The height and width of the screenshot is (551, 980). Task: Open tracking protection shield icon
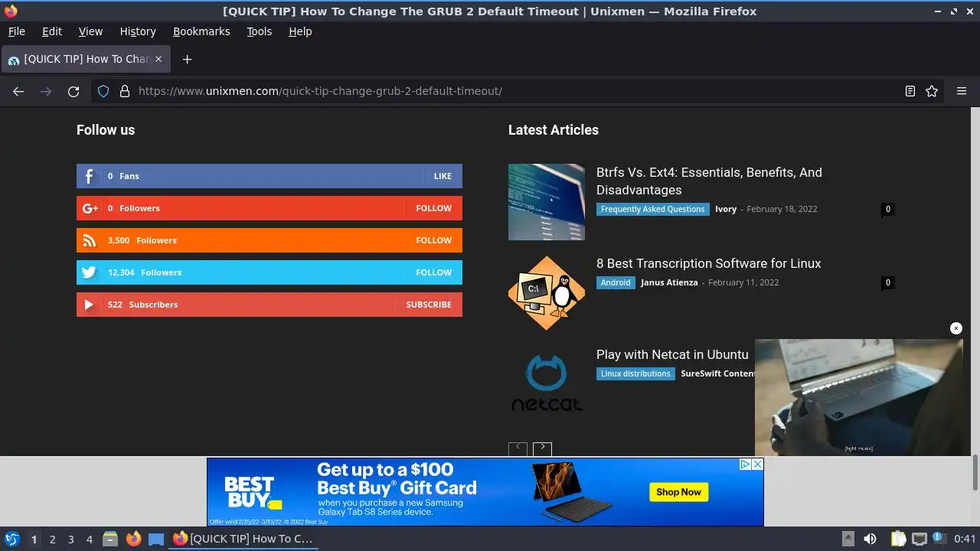103,91
